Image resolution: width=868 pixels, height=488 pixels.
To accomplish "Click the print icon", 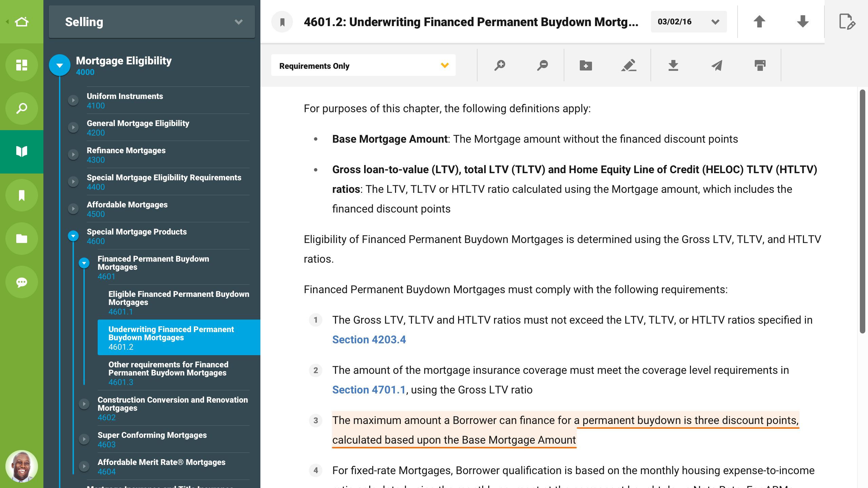I will [x=760, y=65].
